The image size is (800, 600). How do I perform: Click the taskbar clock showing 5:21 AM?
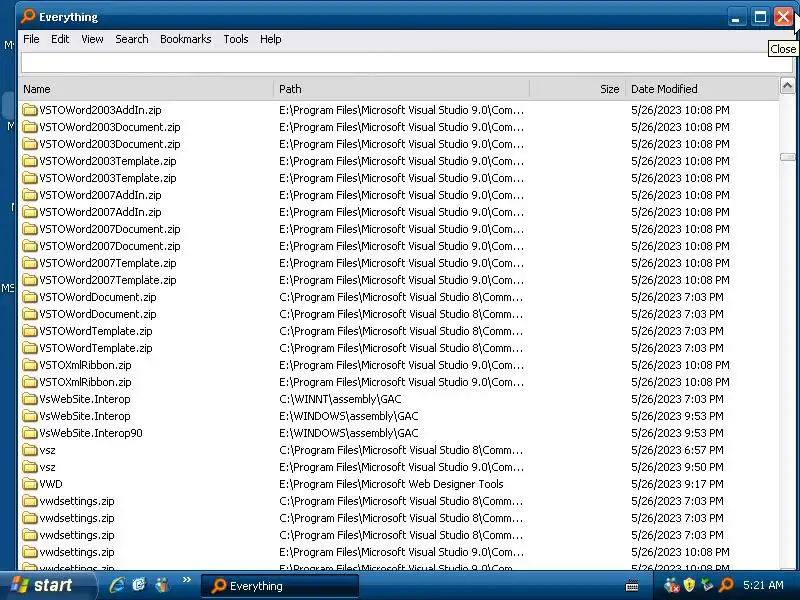(x=763, y=585)
